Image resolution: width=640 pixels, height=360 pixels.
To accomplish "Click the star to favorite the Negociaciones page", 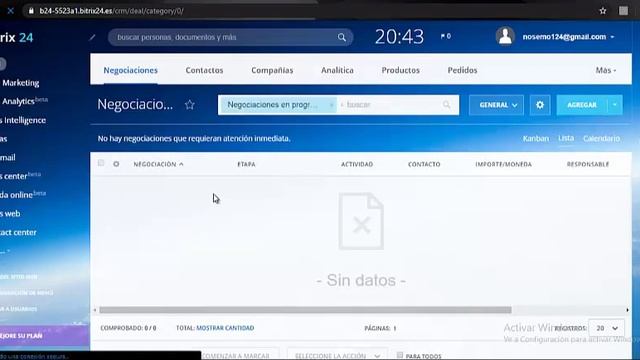I will (x=189, y=105).
